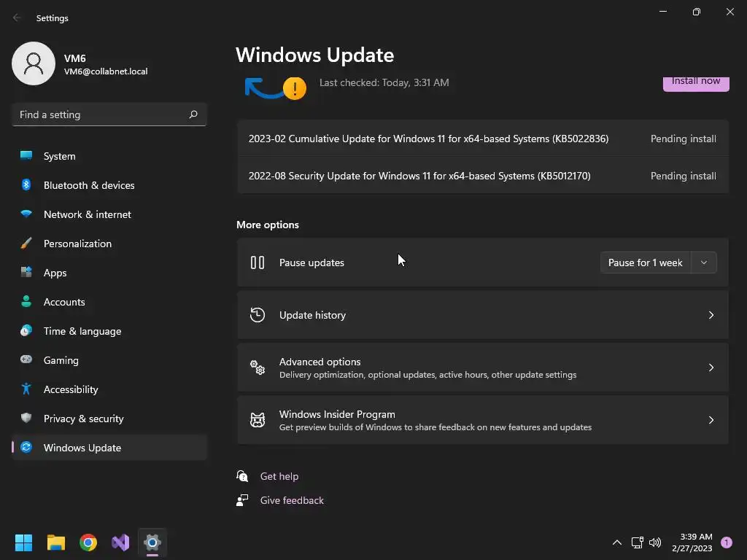The height and width of the screenshot is (560, 747).
Task: Open File Explorer from taskbar
Action: coord(55,542)
